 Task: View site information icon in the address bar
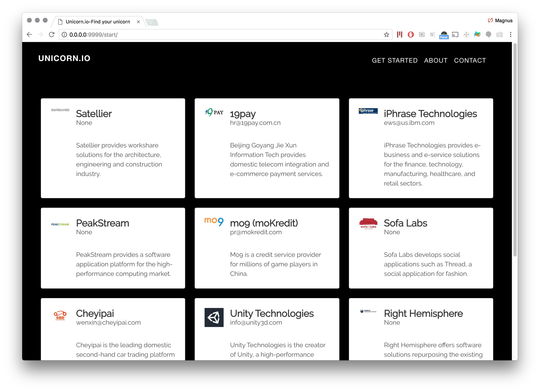[x=64, y=35]
